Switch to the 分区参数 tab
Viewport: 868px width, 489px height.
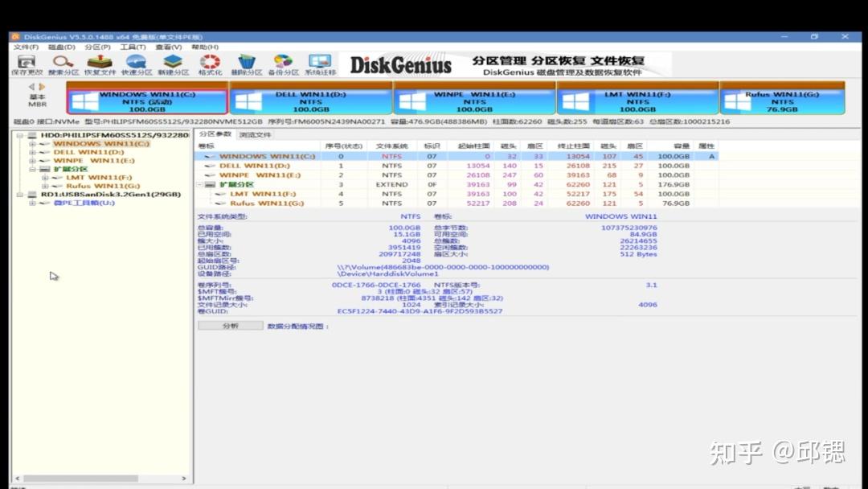215,134
